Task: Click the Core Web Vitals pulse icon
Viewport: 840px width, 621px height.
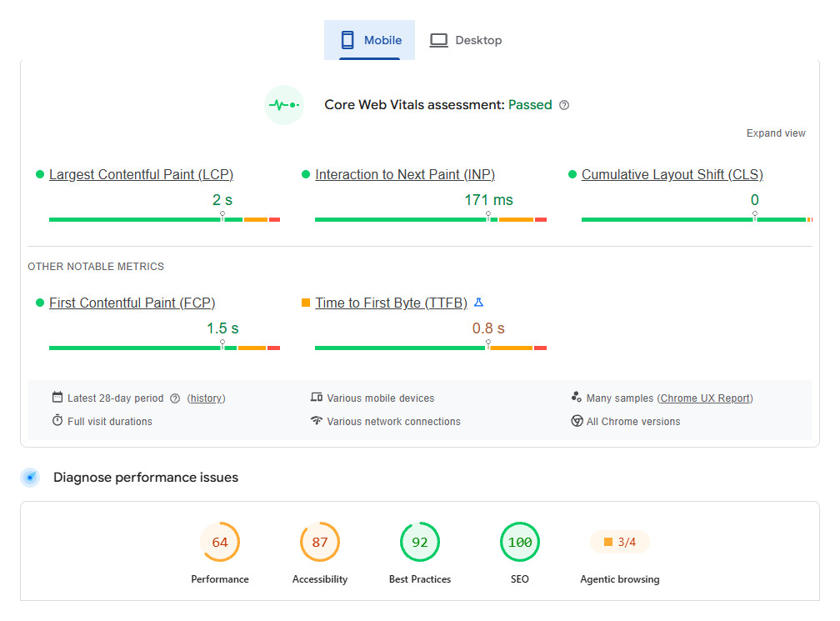Action: (x=284, y=105)
